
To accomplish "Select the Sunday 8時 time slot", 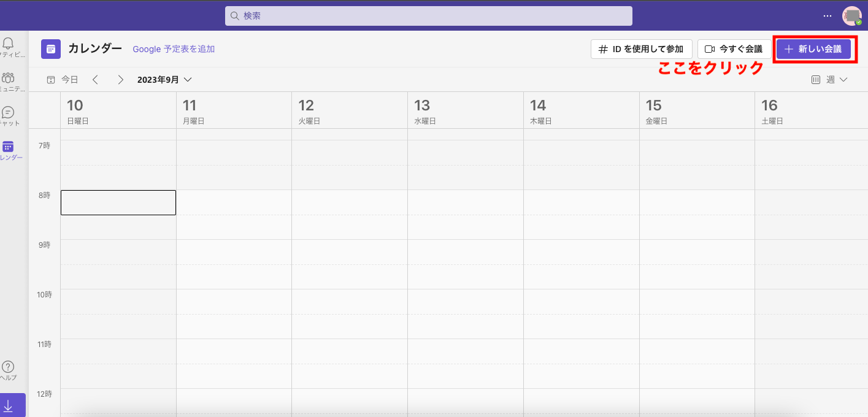I will click(118, 202).
